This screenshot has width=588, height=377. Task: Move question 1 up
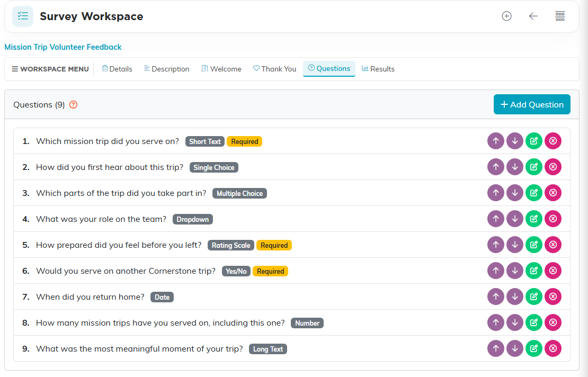click(x=496, y=141)
